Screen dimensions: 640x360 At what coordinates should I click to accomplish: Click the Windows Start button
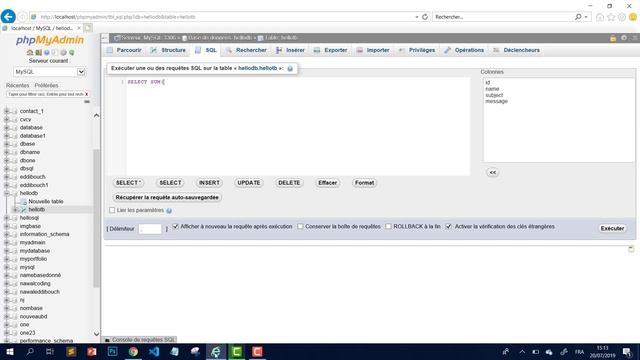click(x=9, y=351)
